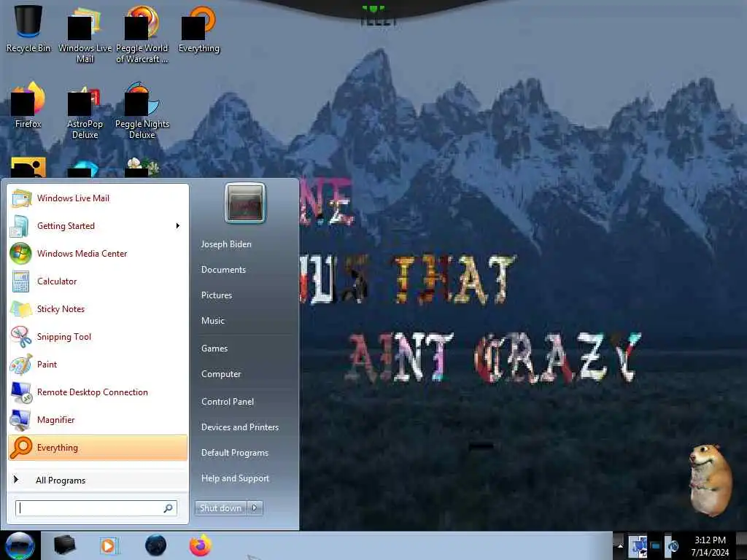The height and width of the screenshot is (560, 747).
Task: Open Control Panel
Action: pyautogui.click(x=228, y=402)
